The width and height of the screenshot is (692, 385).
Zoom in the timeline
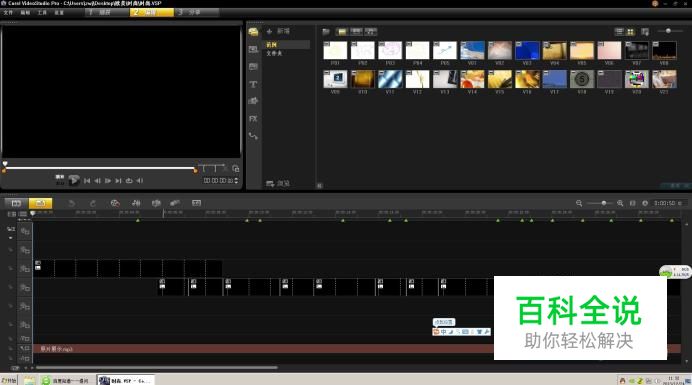pyautogui.click(x=620, y=203)
